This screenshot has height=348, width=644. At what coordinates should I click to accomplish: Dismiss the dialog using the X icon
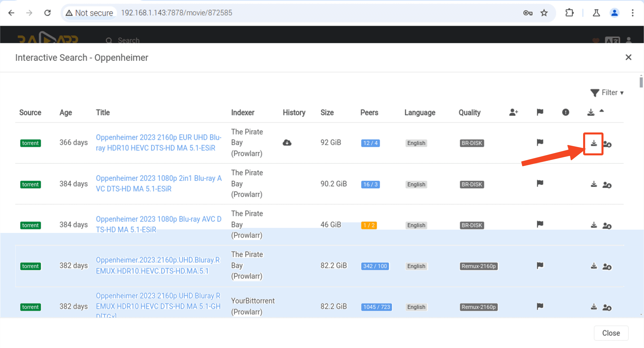click(628, 57)
